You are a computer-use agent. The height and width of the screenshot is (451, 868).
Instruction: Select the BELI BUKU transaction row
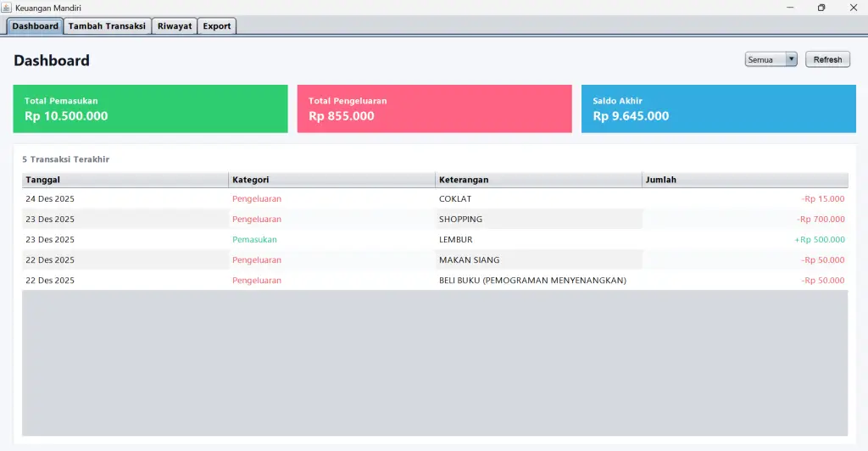tap(434, 281)
